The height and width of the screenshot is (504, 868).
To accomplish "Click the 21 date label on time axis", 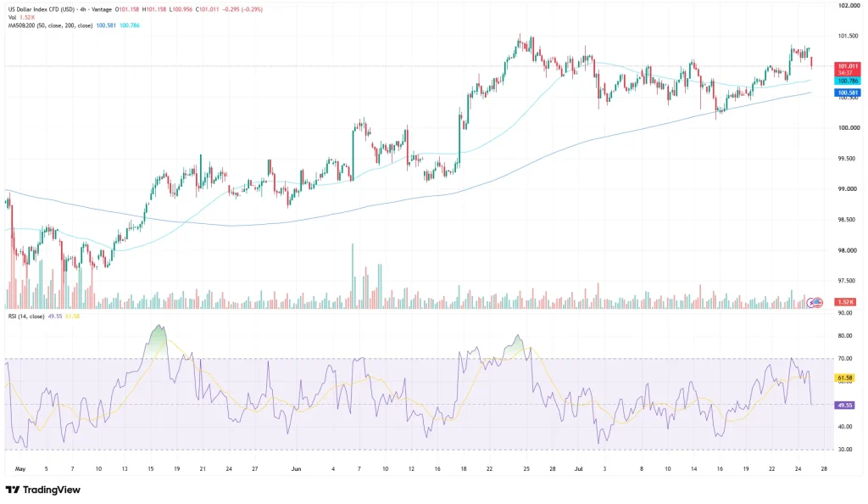I will (203, 468).
